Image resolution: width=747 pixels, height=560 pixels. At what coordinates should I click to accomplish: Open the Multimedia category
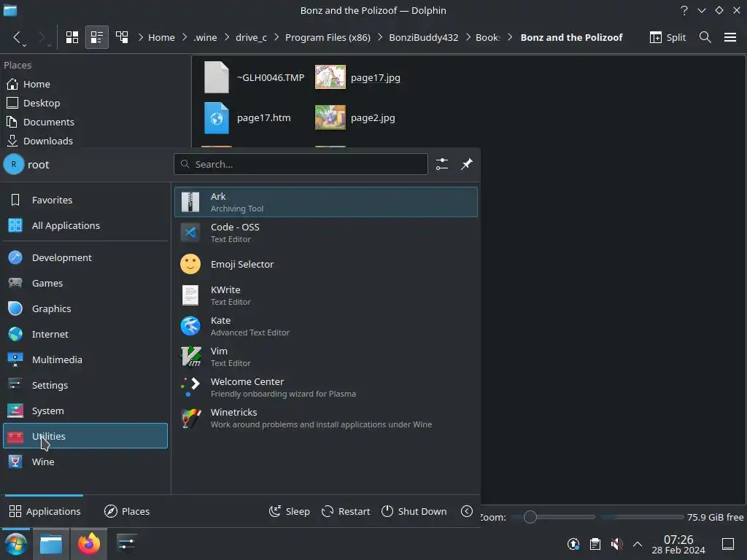pos(85,359)
